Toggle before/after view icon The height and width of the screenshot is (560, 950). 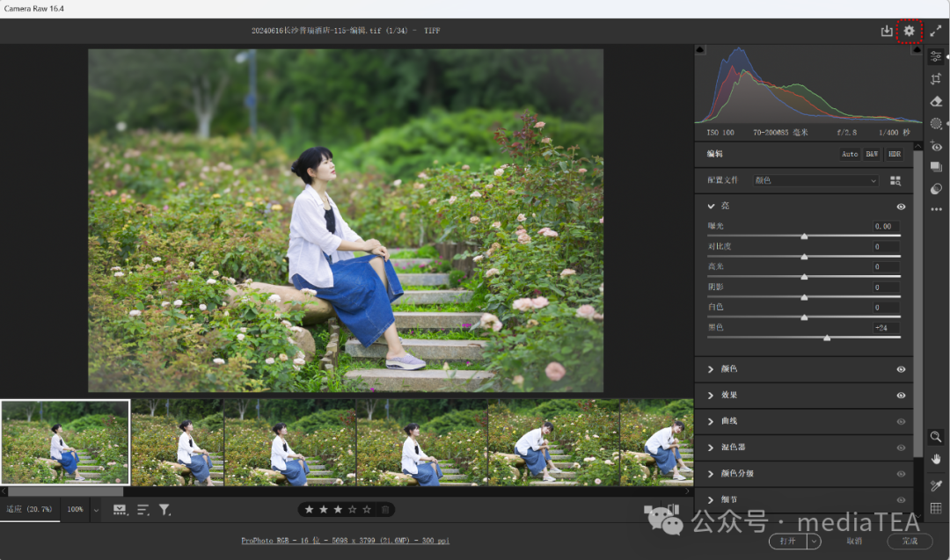coord(673,510)
